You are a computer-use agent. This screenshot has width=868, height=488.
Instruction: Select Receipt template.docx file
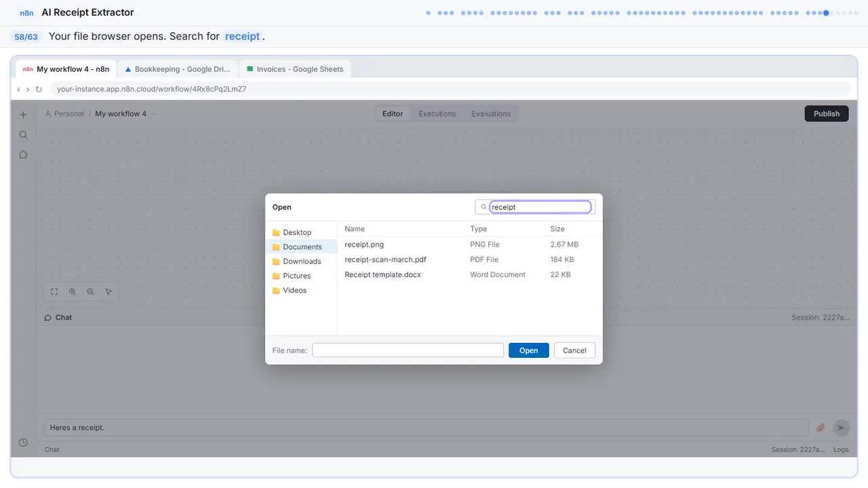[x=469, y=274]
